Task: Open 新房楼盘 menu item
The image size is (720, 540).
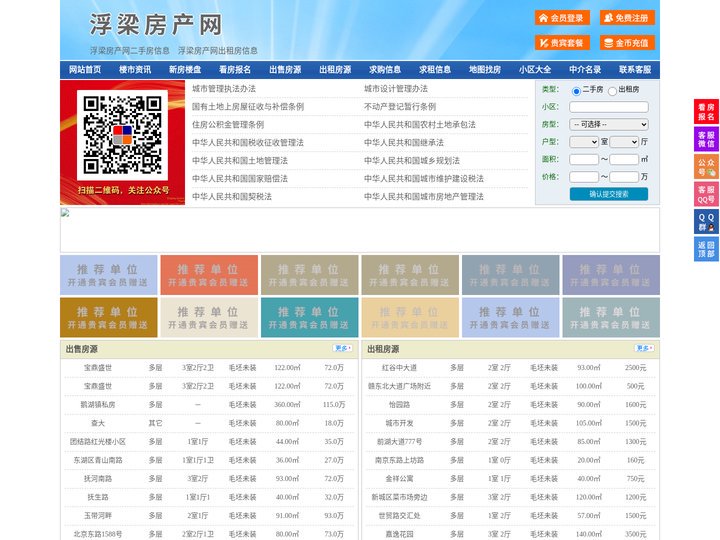Action: pyautogui.click(x=185, y=70)
